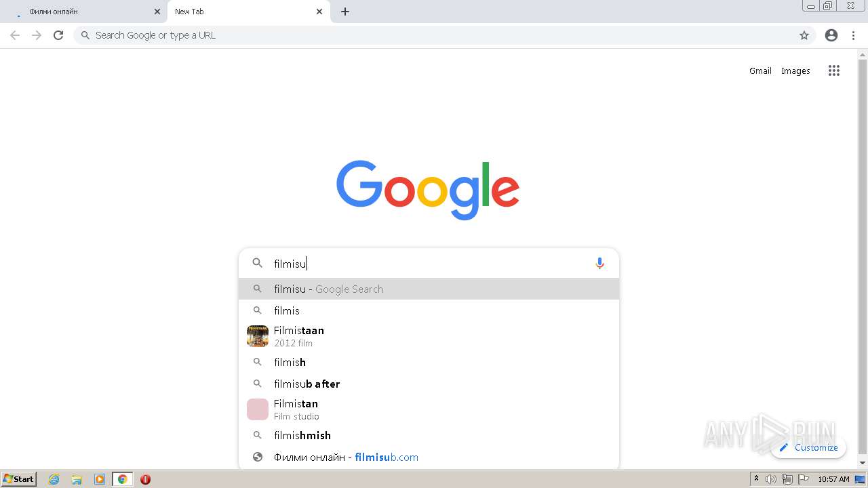Click the Chrome taskbar icon
Image resolution: width=868 pixels, height=488 pixels.
tap(122, 479)
